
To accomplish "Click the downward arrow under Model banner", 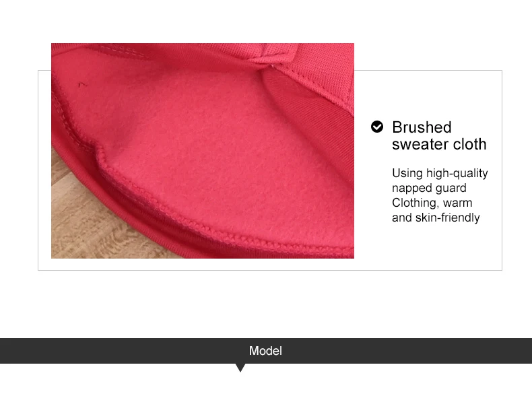I will (240, 368).
